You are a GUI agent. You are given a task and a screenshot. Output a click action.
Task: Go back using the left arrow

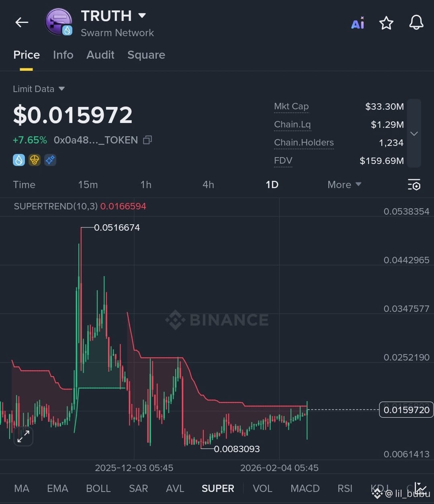pos(22,23)
